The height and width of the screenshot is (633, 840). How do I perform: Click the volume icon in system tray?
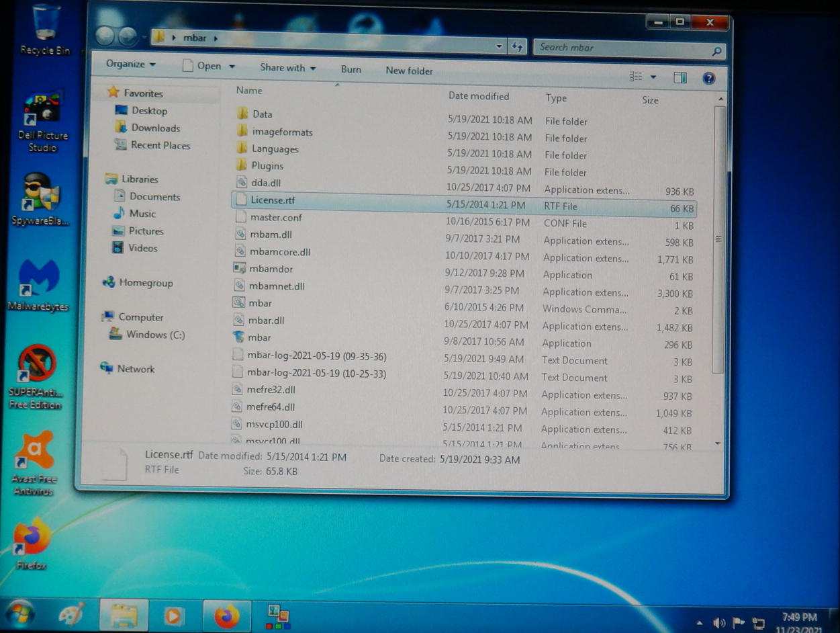719,622
